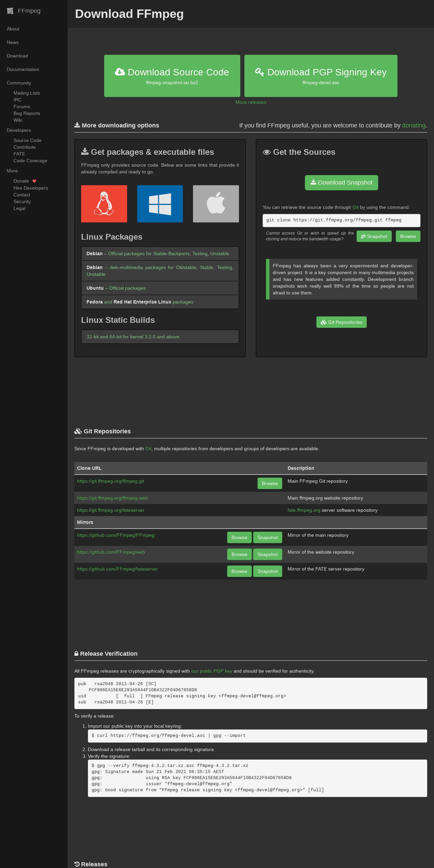Open github.com/FFmpeg/fateserver mirror link
The width and height of the screenshot is (434, 868).
pyautogui.click(x=117, y=569)
